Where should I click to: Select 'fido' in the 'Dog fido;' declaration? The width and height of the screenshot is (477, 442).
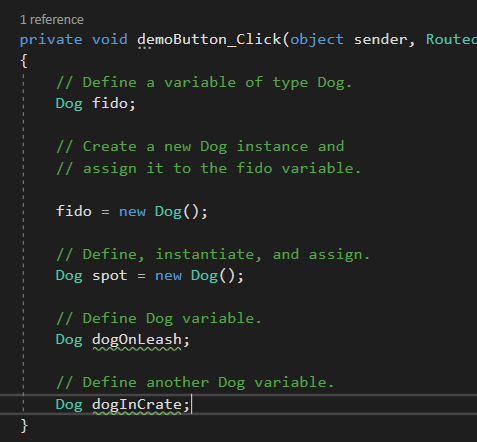pyautogui.click(x=110, y=103)
